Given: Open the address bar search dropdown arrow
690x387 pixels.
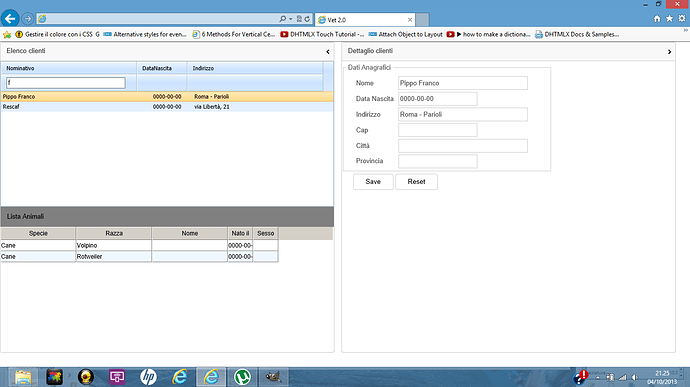Looking at the screenshot, I should point(290,19).
